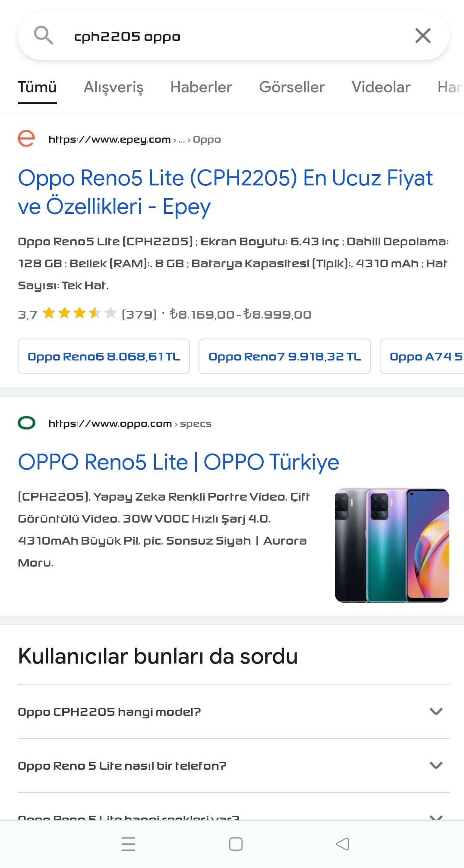Switch to the Alışveriş tab

pos(114,87)
